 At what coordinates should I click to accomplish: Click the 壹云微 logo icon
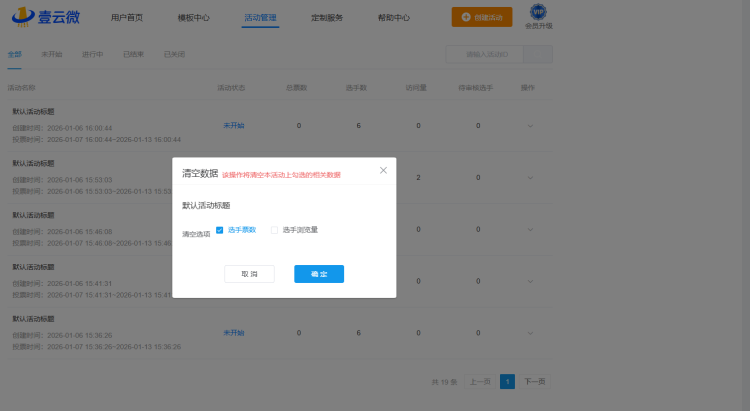point(21,17)
